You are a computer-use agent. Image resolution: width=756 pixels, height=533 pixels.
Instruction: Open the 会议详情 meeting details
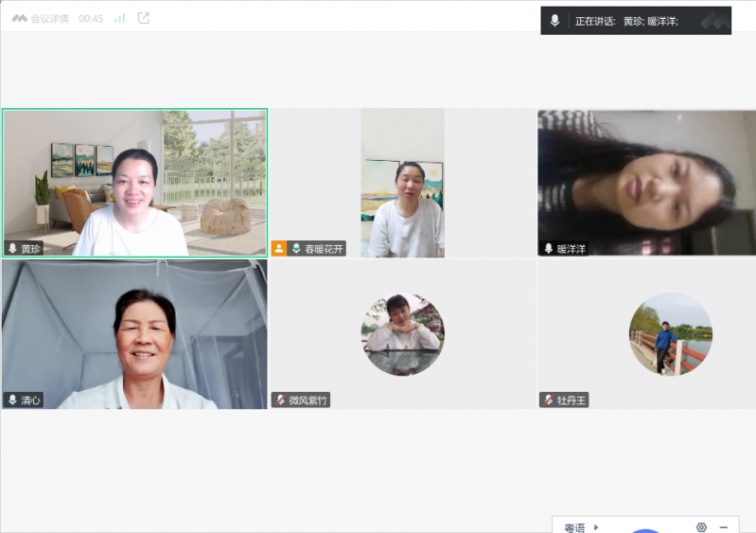(41, 18)
